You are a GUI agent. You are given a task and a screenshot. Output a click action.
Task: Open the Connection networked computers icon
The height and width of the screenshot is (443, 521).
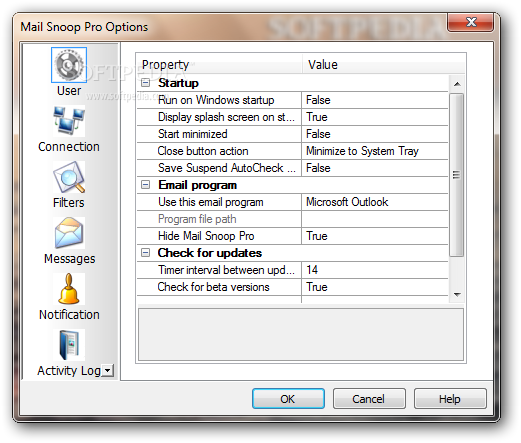(x=69, y=121)
